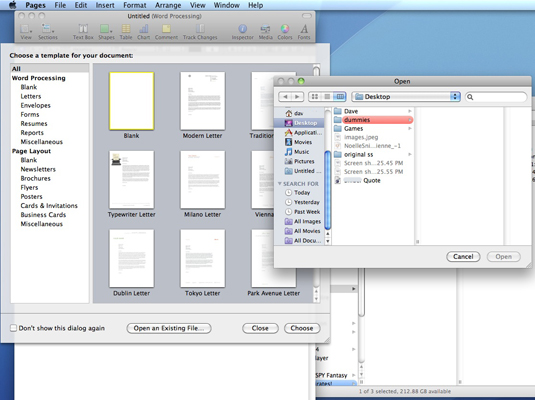This screenshot has height=400, width=535.
Task: Select Pictures in Open dialog sidebar
Action: point(300,161)
